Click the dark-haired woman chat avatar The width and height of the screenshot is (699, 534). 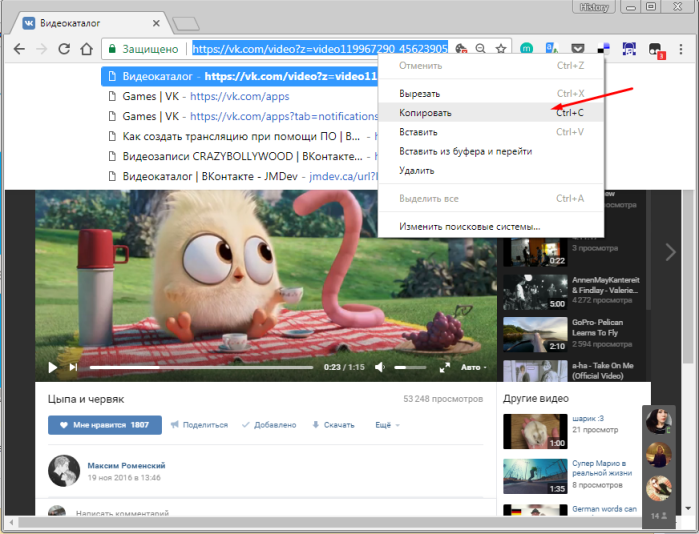click(x=658, y=421)
